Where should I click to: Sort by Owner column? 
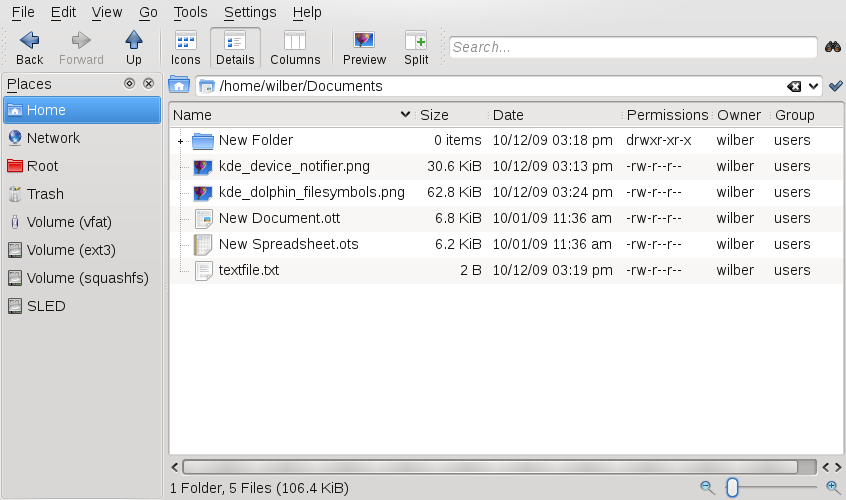click(x=741, y=115)
